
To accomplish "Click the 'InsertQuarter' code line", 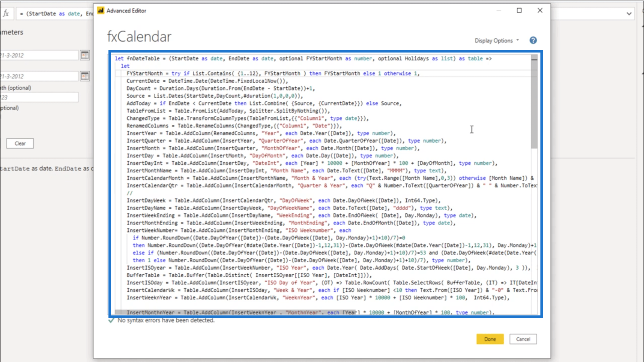I will point(286,141).
